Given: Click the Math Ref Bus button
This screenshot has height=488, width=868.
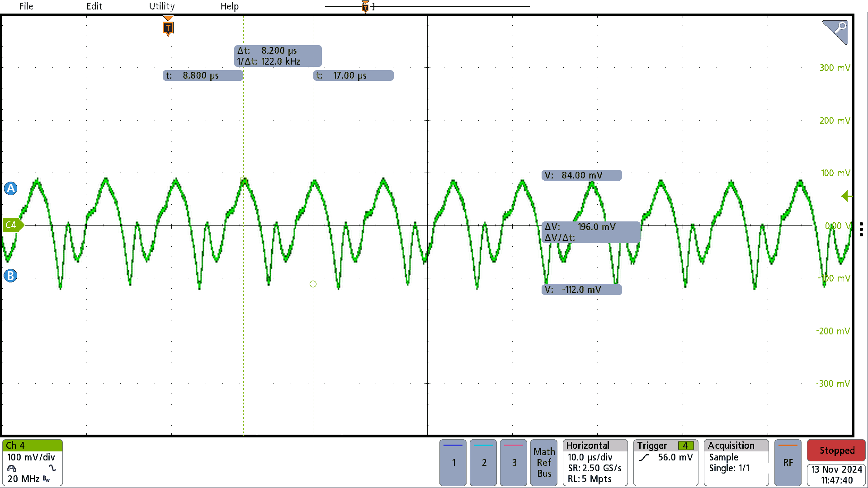Looking at the screenshot, I should (x=544, y=463).
